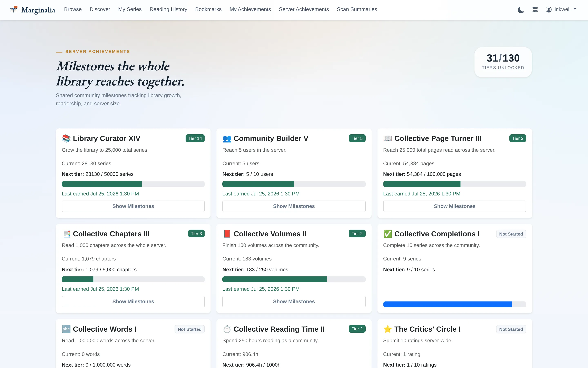The width and height of the screenshot is (588, 368).
Task: Click the Tier 14 badge on Library Curator
Action: [195, 138]
